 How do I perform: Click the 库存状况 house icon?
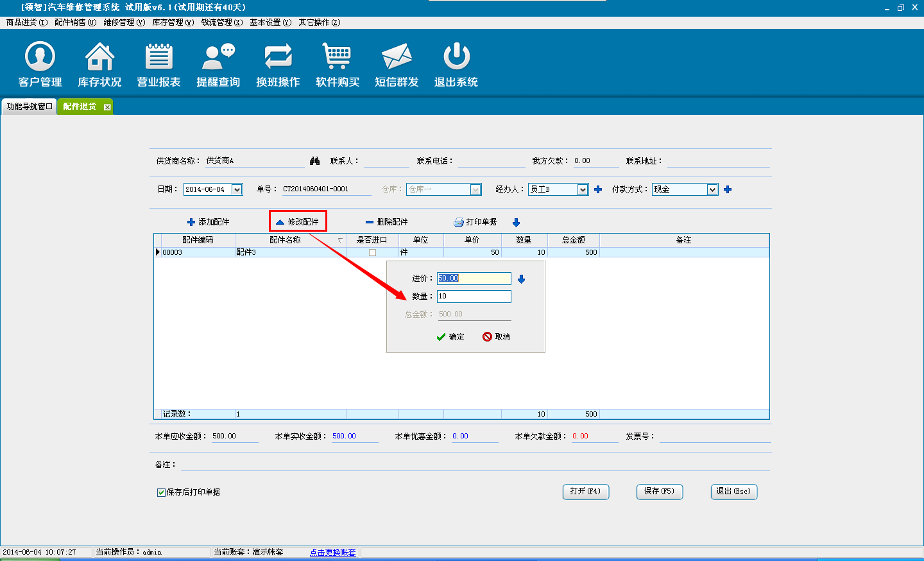pyautogui.click(x=99, y=57)
